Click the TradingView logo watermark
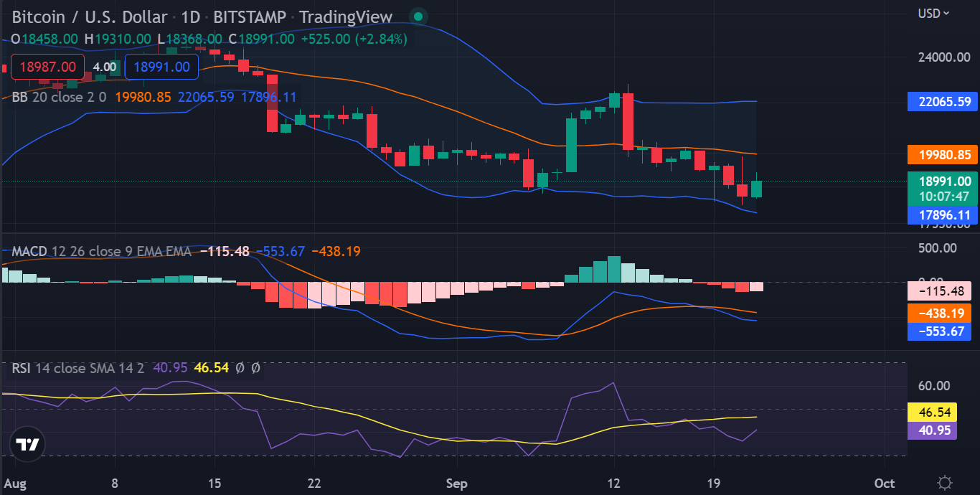Viewport: 980px width, 495px height. pyautogui.click(x=27, y=443)
